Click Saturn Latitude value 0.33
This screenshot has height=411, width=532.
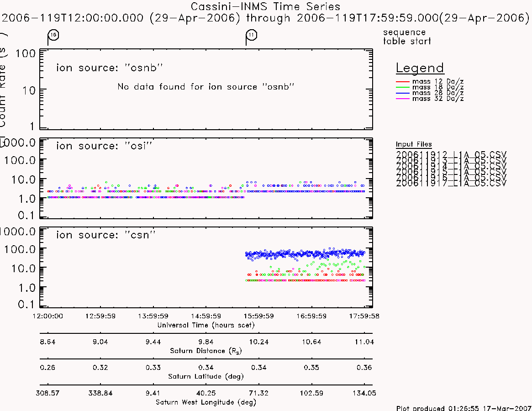[153, 368]
